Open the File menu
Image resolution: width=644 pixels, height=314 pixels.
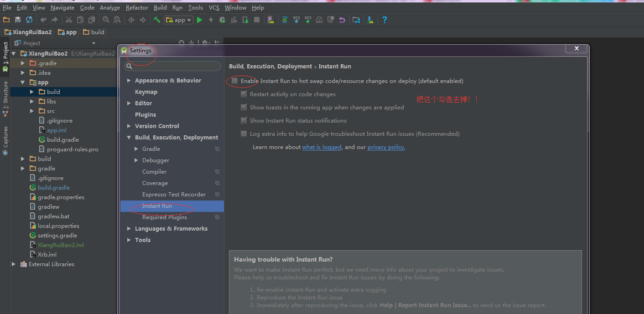[7, 7]
